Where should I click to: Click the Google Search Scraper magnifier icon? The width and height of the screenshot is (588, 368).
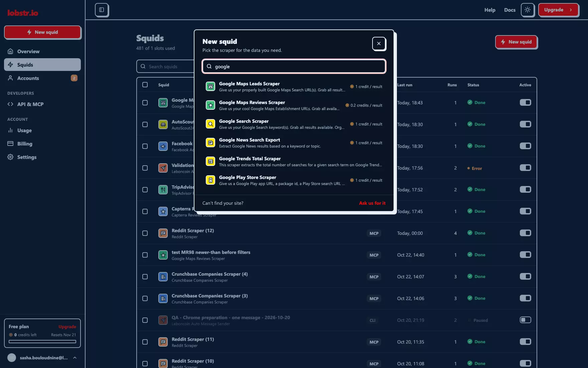tap(210, 124)
